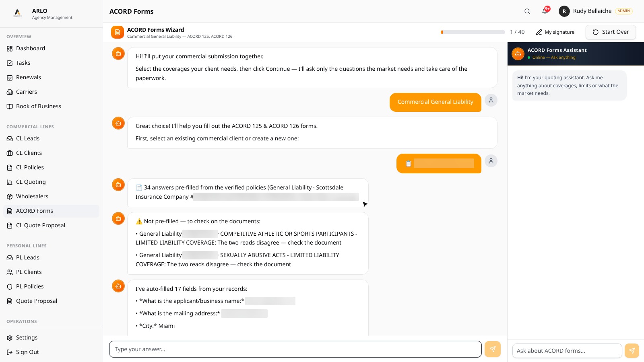Open Dashboard in the sidebar
The image size is (644, 362).
click(51, 48)
